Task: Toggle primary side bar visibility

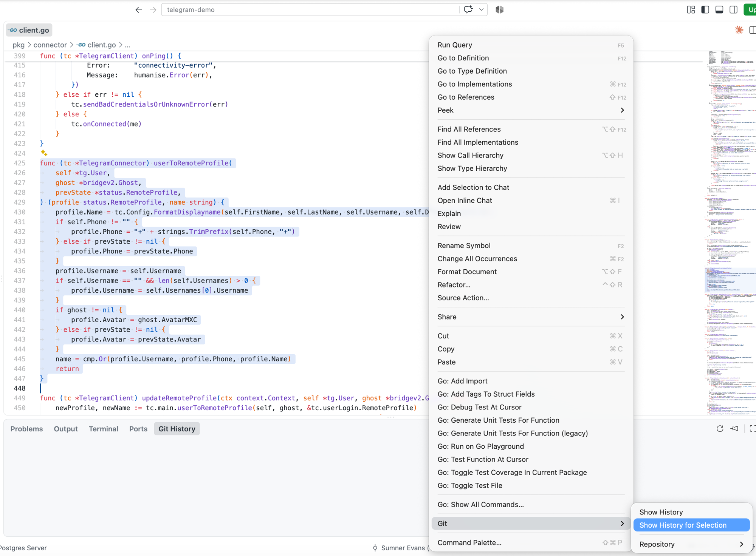Action: point(705,10)
